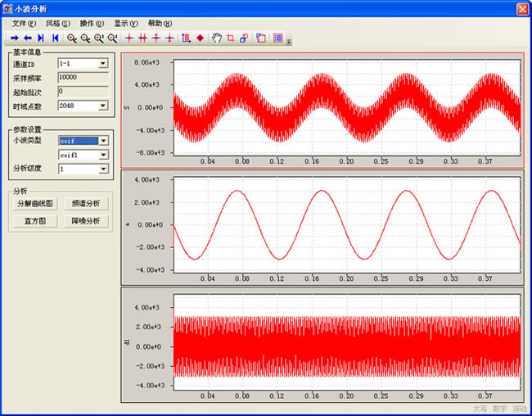Select the red rectangle selection tool icon
The image size is (532, 416).
(230, 38)
